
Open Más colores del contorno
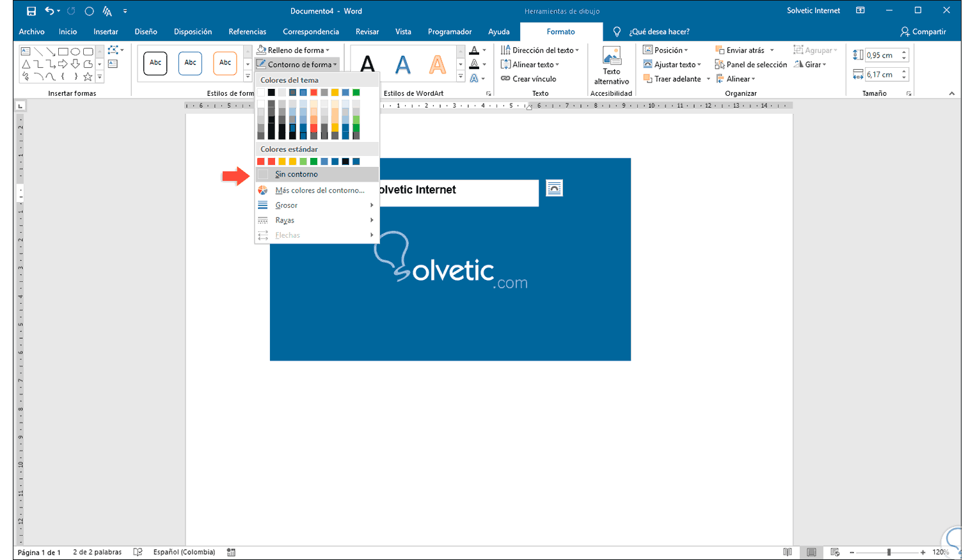tap(316, 191)
